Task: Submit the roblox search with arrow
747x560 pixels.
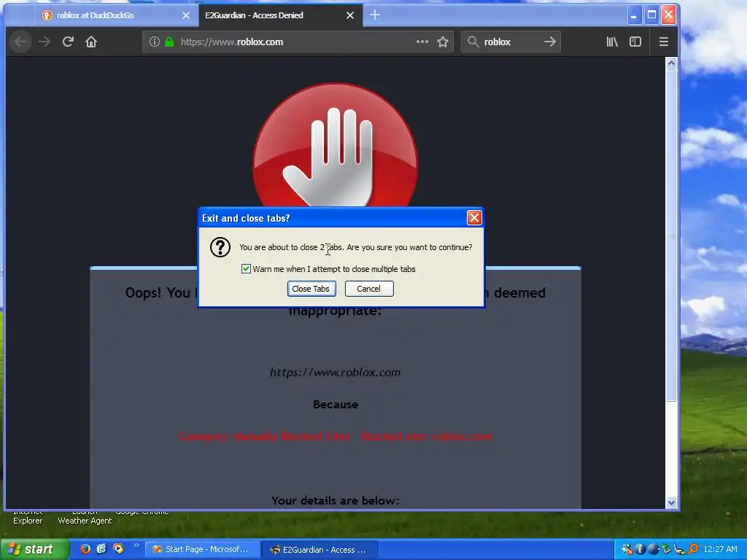Action: (x=550, y=42)
